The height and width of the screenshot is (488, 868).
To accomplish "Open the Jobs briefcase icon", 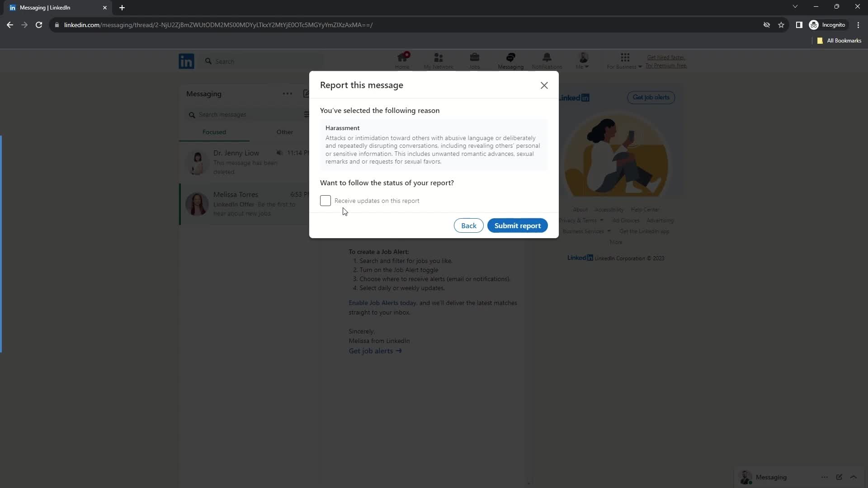I will 474,61.
